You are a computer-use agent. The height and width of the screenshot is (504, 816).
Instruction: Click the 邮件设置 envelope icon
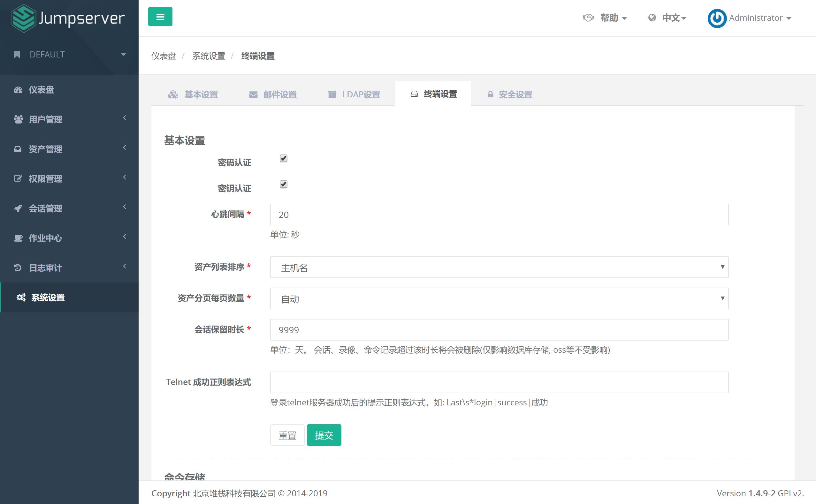point(253,95)
